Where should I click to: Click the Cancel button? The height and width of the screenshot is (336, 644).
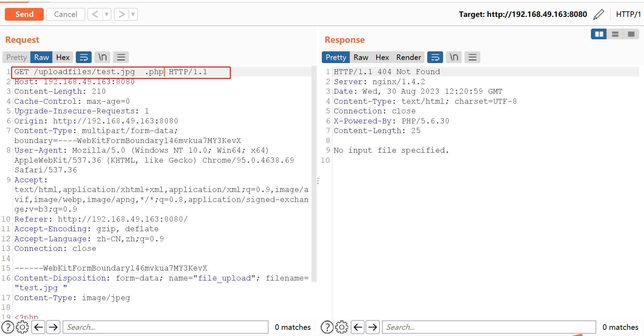(65, 14)
